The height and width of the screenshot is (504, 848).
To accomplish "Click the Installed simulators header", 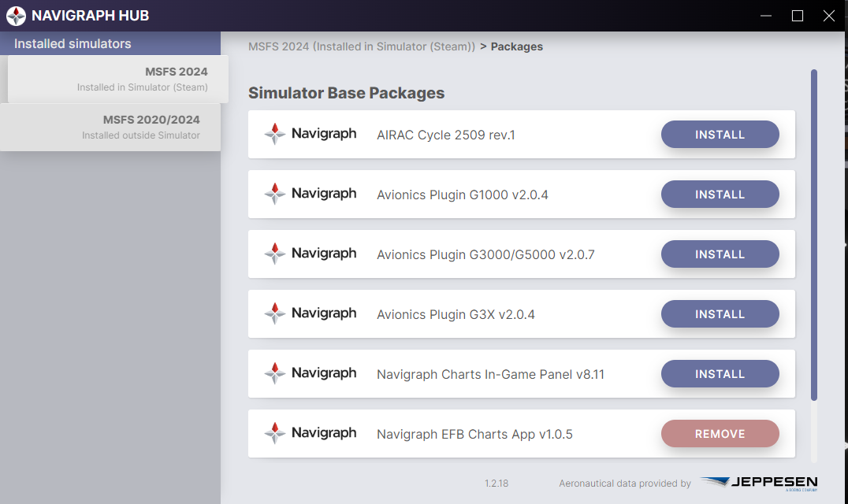I will 110,43.
